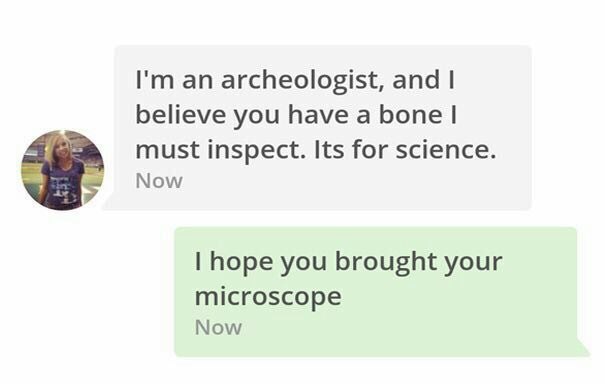Screen dimensions: 605x384
Task: Click the word brought in green reply
Action: point(385,262)
